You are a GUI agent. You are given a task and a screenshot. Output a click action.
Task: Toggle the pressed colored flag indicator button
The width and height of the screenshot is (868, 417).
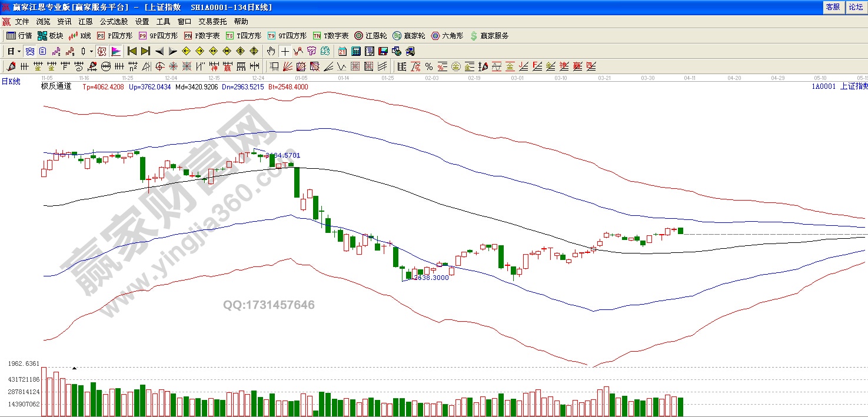coord(116,51)
